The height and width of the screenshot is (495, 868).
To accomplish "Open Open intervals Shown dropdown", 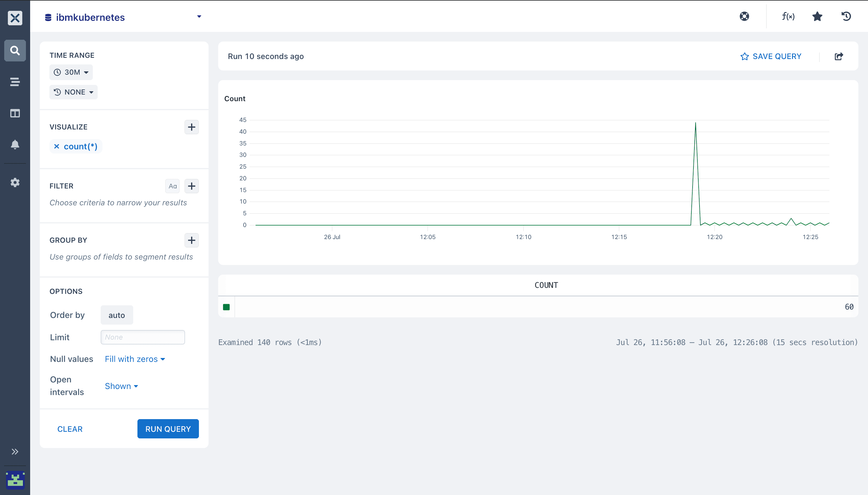I will 121,386.
